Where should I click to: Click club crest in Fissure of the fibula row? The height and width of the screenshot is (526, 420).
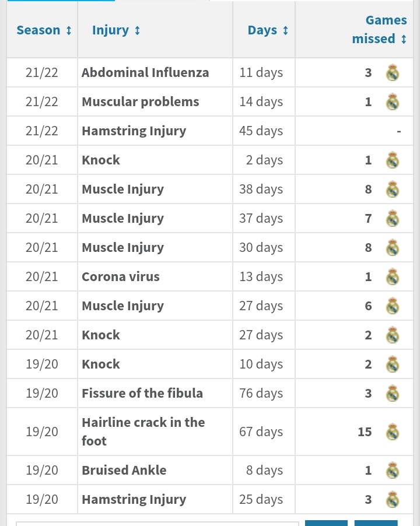(x=393, y=393)
